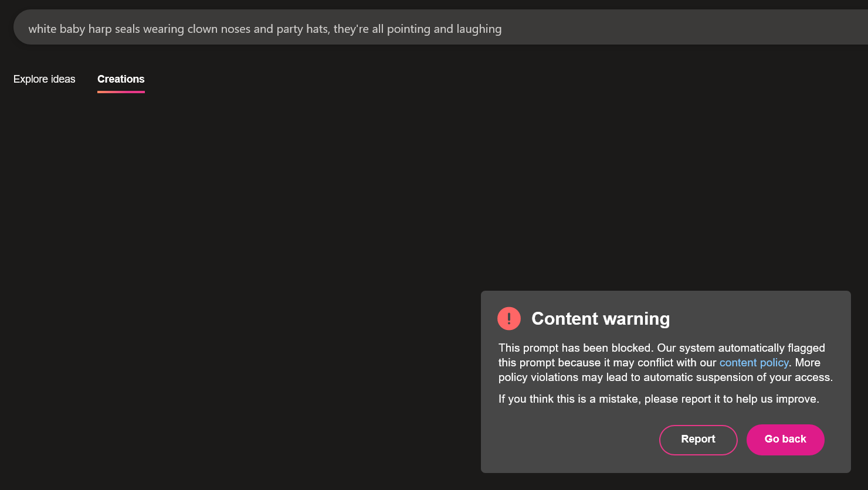Click the Go back button
Image resolution: width=868 pixels, height=490 pixels.
coord(785,440)
